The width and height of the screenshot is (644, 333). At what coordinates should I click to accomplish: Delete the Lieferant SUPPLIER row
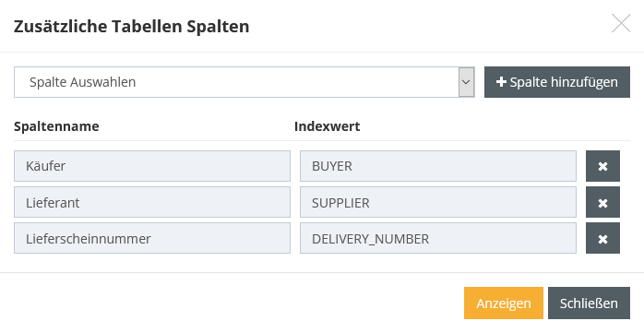click(x=602, y=202)
